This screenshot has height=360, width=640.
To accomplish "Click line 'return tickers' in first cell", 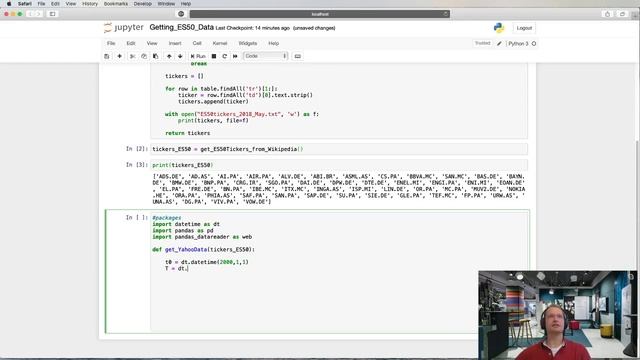I will pyautogui.click(x=187, y=133).
